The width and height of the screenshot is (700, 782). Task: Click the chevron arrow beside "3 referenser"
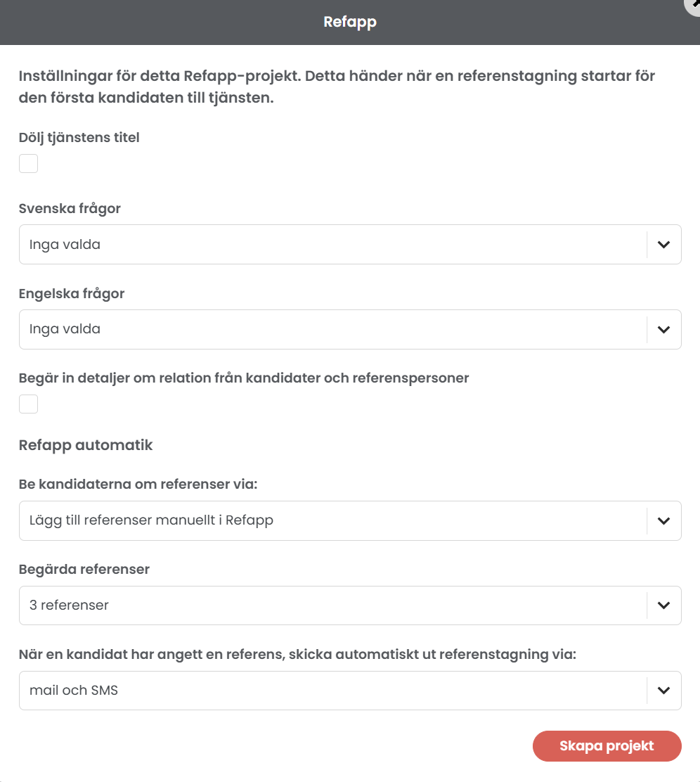[x=663, y=605]
